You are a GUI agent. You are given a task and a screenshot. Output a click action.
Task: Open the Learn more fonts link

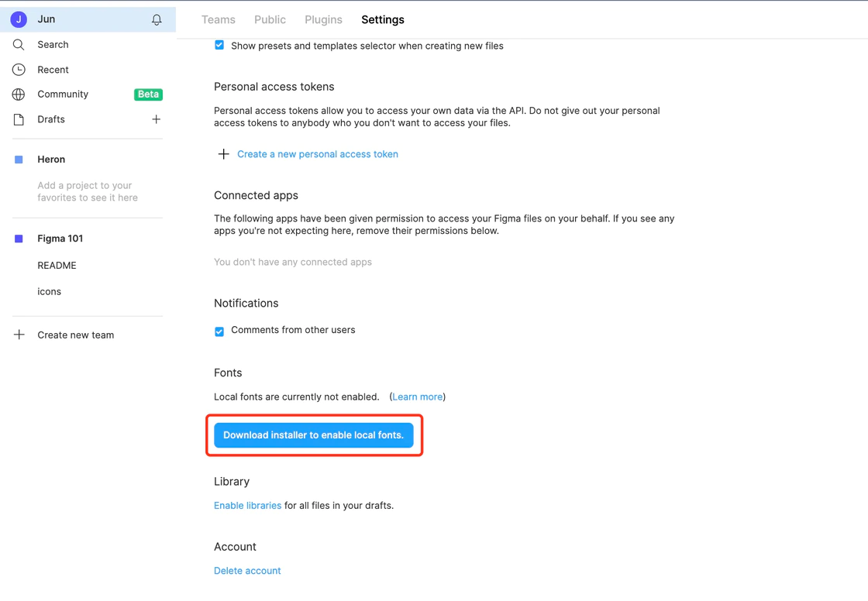pos(418,397)
